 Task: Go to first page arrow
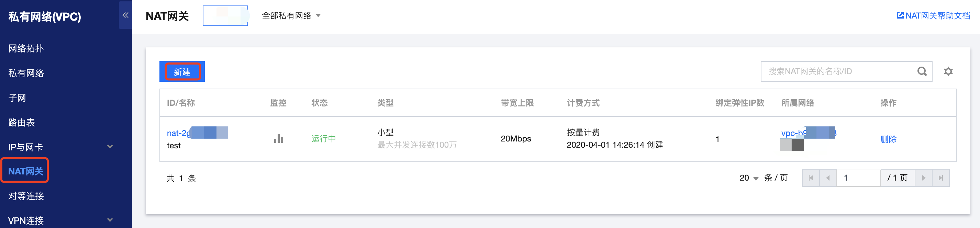[x=811, y=178]
